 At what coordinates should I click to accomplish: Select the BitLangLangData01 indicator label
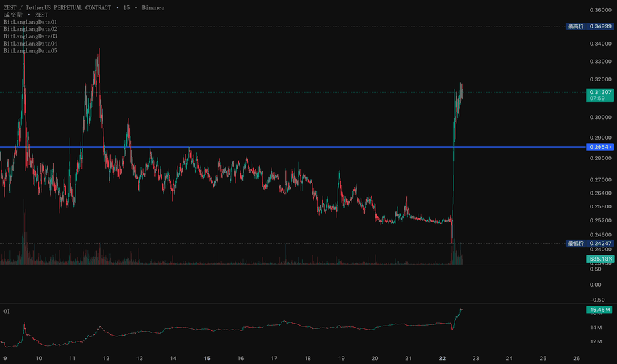point(30,22)
